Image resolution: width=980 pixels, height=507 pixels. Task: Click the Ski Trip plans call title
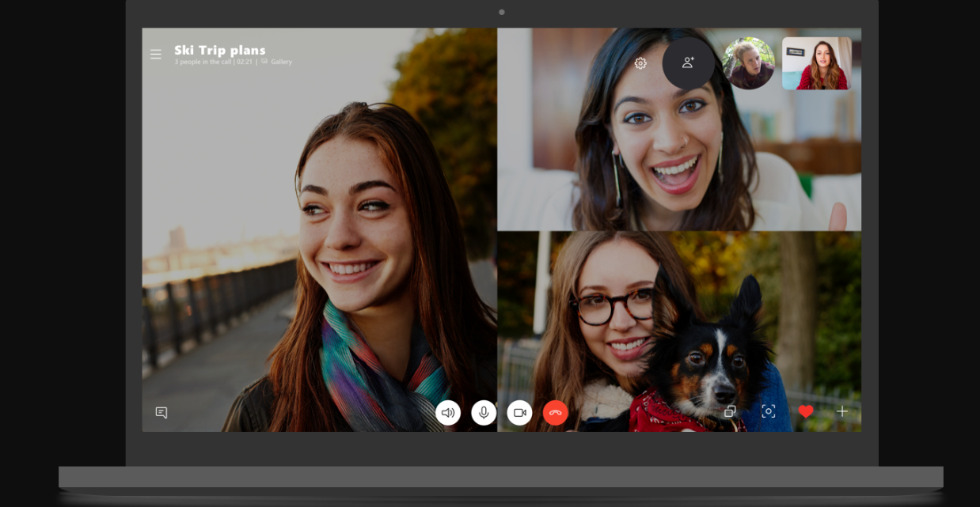point(220,50)
